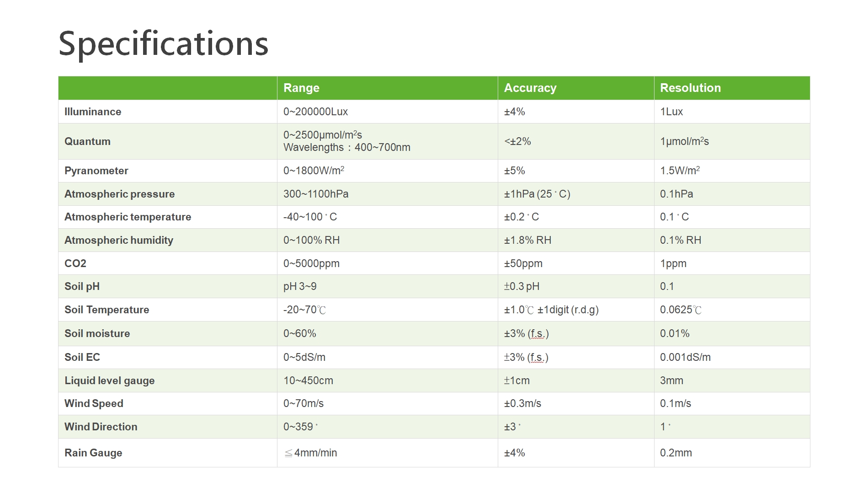Click the Specifications title heading
868x493 pixels.
[163, 44]
